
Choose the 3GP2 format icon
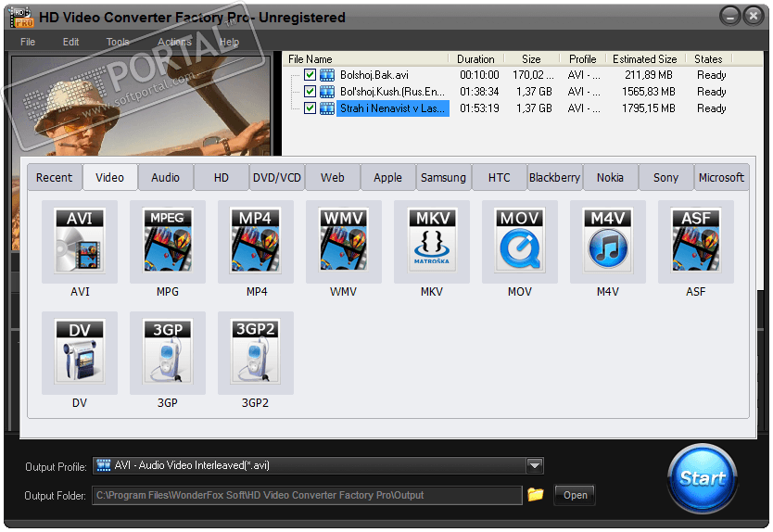[256, 352]
